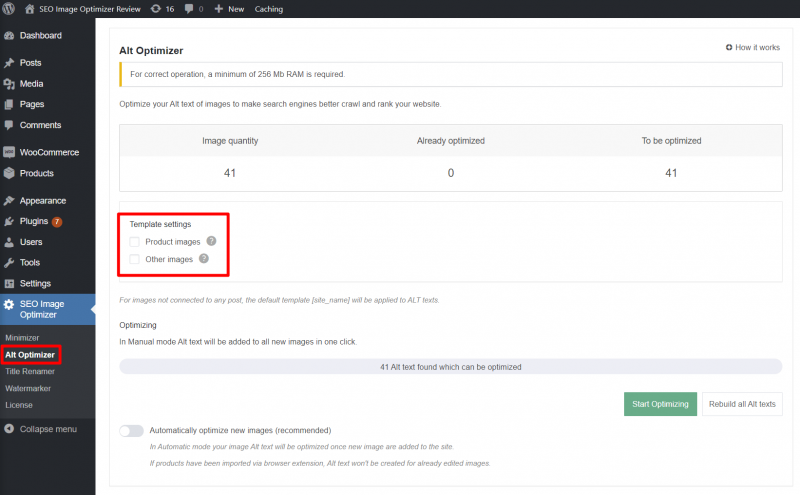Open the How it works link
Image resolution: width=800 pixels, height=495 pixels.
[757, 47]
